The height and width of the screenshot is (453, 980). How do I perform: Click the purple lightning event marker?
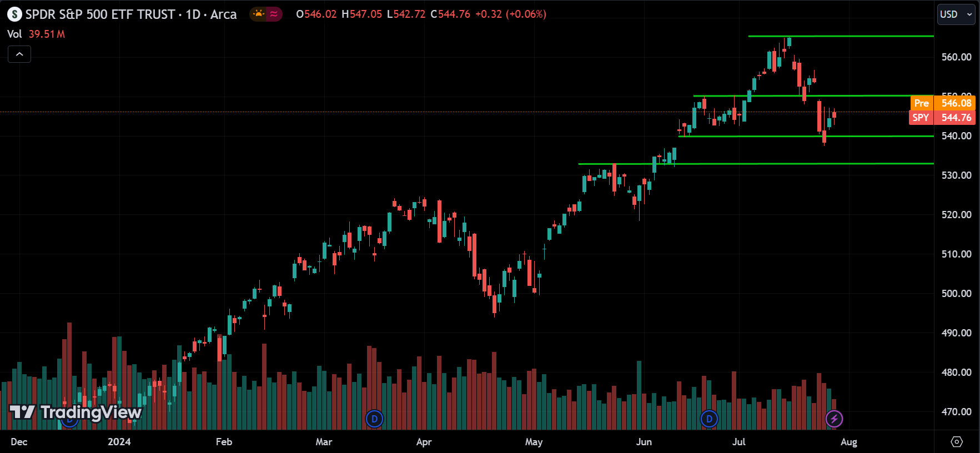pyautogui.click(x=835, y=419)
